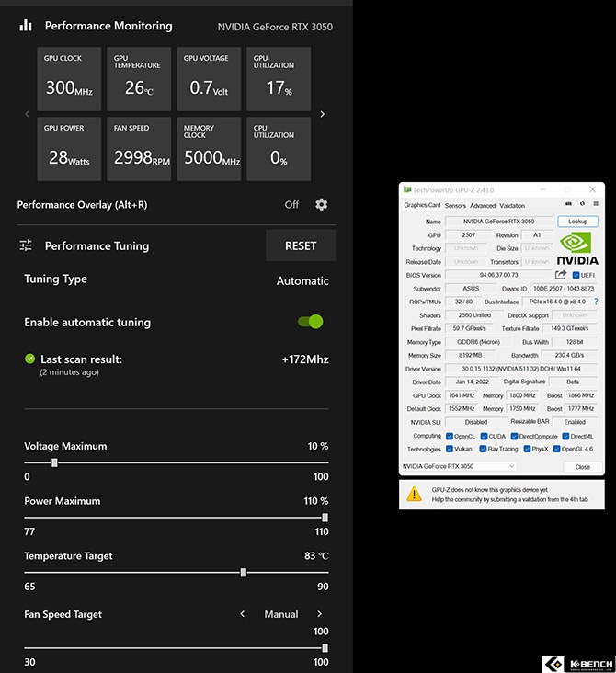Toggle the DirectCompute checkbox
Viewport: 616px width, 673px height.
(x=514, y=436)
